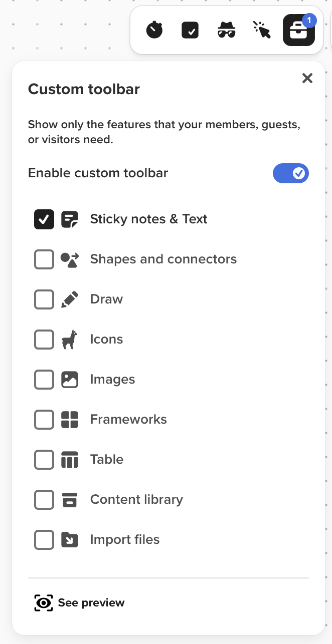Viewport: 332px width, 644px height.
Task: Click the Content library archive icon
Action: pyautogui.click(x=70, y=499)
